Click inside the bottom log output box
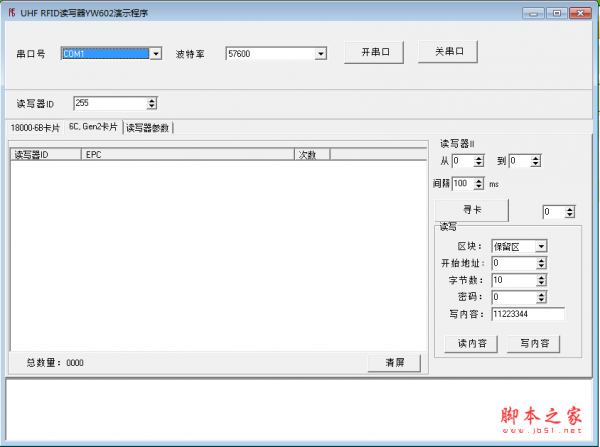600x447 pixels. (298, 409)
